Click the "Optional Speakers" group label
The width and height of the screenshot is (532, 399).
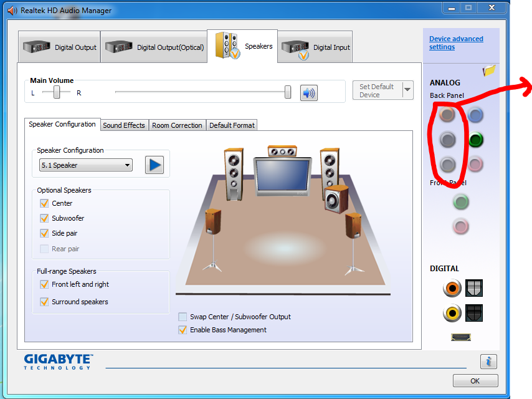(64, 190)
